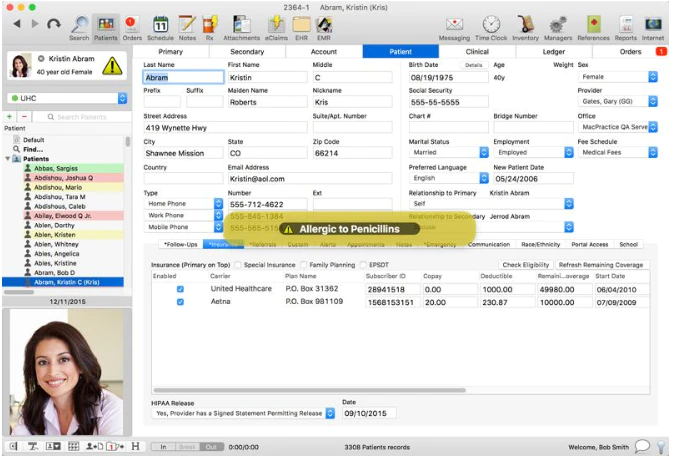Click the red minus remove patient button

[x=24, y=117]
